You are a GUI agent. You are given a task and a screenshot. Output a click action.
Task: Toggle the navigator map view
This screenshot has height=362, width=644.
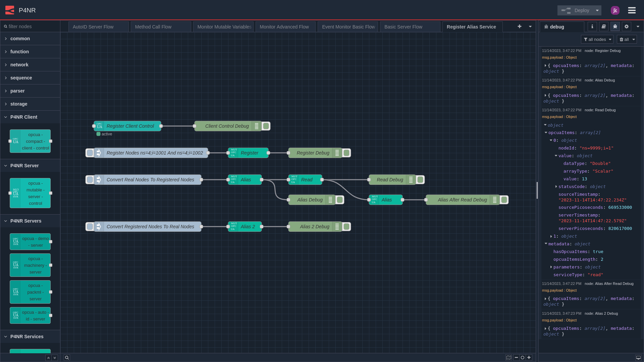(508, 358)
